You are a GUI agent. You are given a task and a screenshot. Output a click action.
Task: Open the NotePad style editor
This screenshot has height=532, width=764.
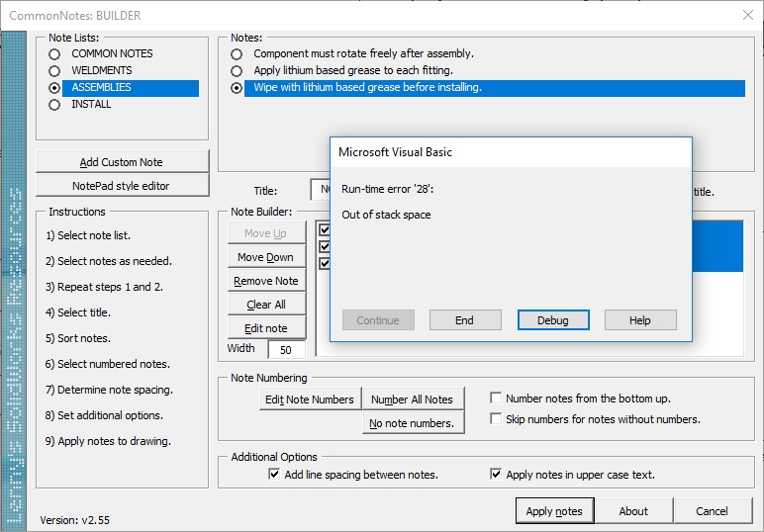tap(122, 186)
